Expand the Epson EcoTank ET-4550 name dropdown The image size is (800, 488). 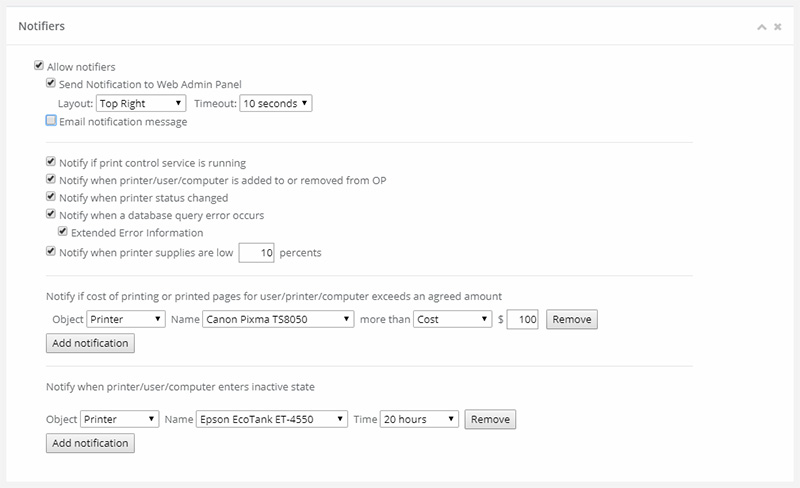coord(272,420)
